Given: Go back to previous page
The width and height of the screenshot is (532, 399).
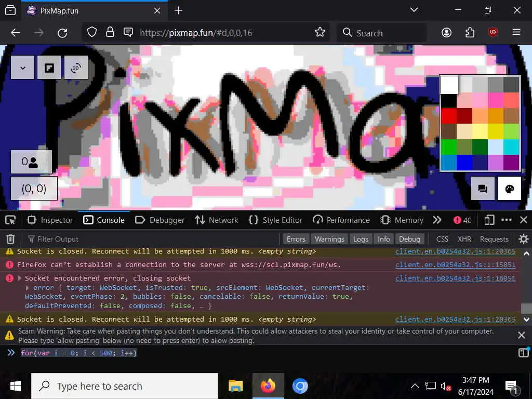Looking at the screenshot, I should (x=16, y=33).
